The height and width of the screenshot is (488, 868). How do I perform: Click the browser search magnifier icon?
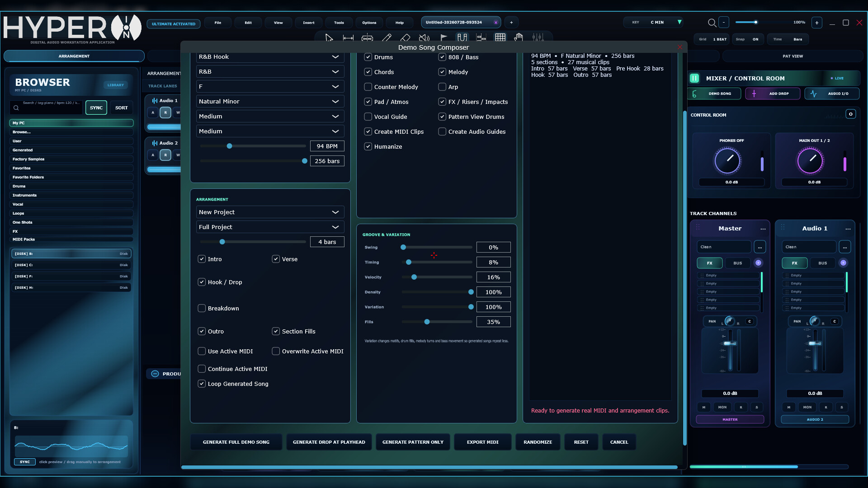pos(16,108)
